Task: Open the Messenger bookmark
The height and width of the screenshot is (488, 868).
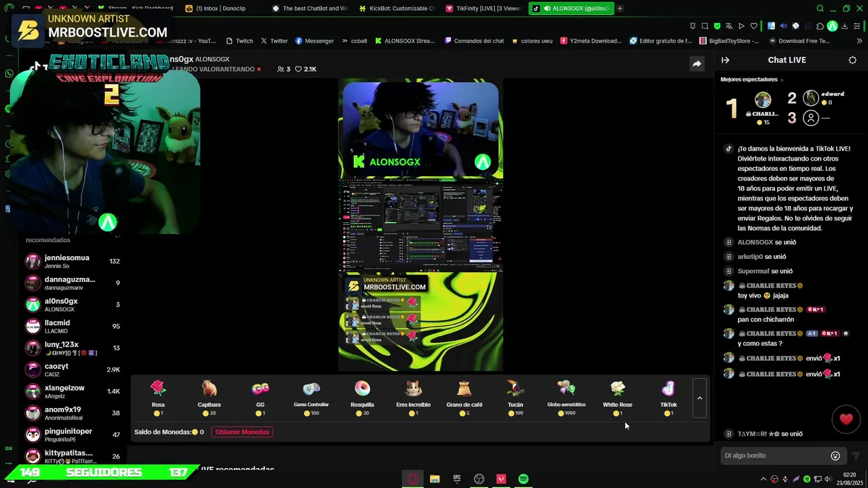Action: coord(314,41)
